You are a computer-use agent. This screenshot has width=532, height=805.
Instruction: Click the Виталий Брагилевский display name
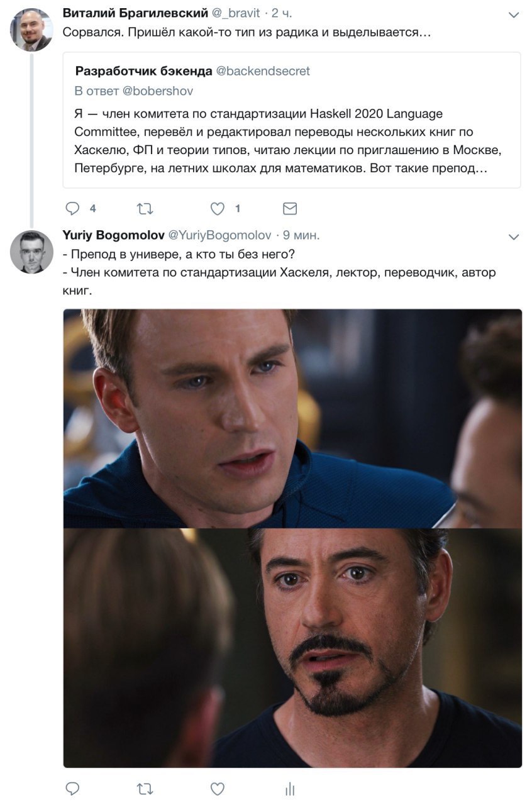tap(135, 13)
